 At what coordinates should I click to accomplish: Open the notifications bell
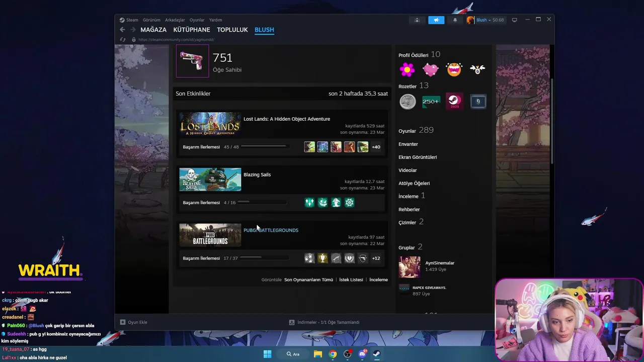click(455, 20)
